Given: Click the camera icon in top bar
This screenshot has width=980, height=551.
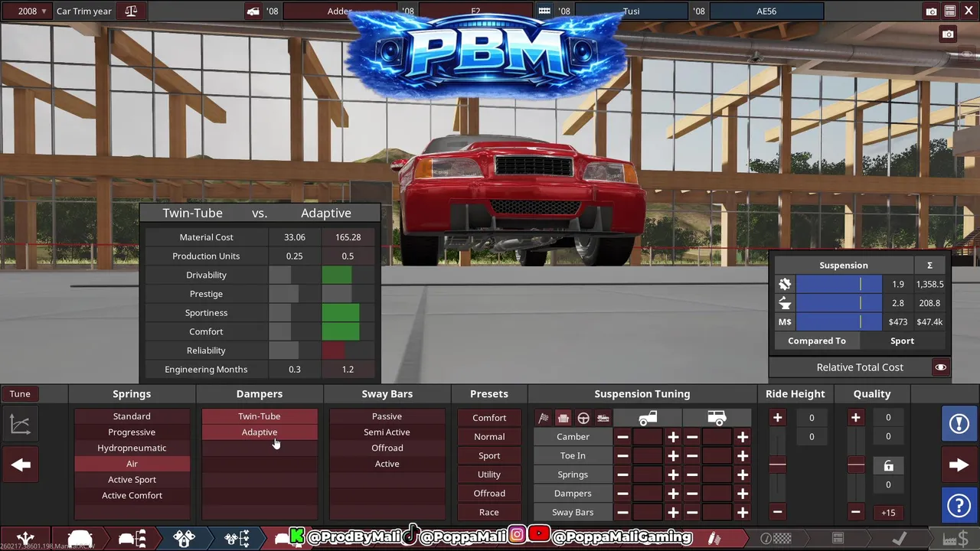Looking at the screenshot, I should pos(931,11).
